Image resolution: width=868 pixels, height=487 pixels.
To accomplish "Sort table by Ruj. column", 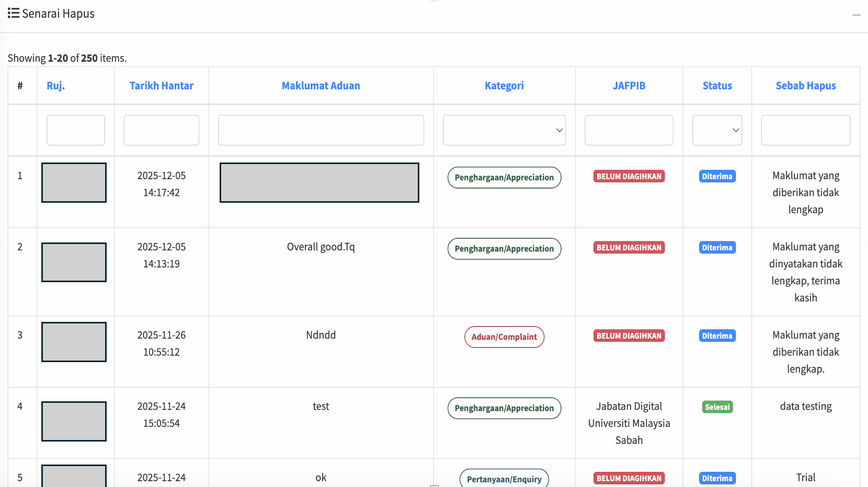I will coord(55,86).
